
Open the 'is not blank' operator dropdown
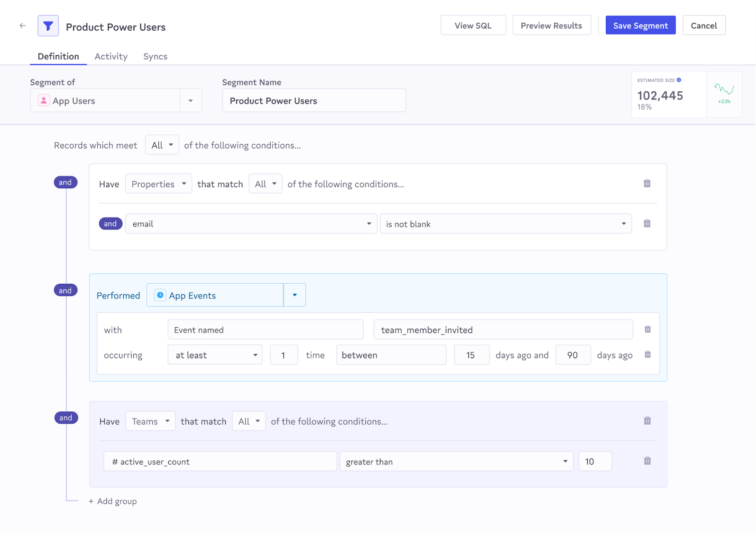coord(506,224)
